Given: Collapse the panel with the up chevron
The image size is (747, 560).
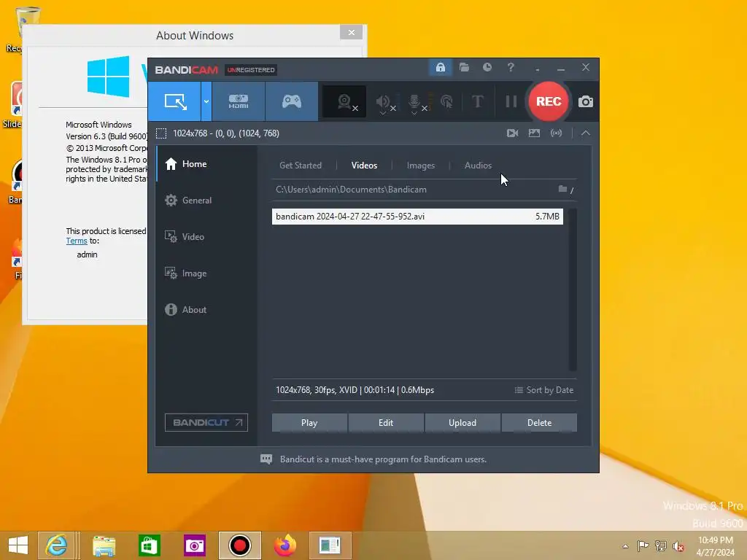Looking at the screenshot, I should click(x=586, y=133).
